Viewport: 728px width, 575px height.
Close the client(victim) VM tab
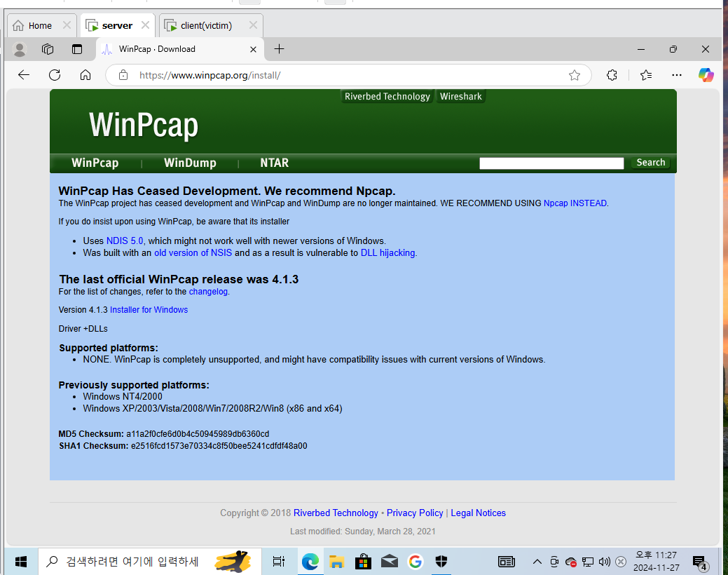pos(253,25)
